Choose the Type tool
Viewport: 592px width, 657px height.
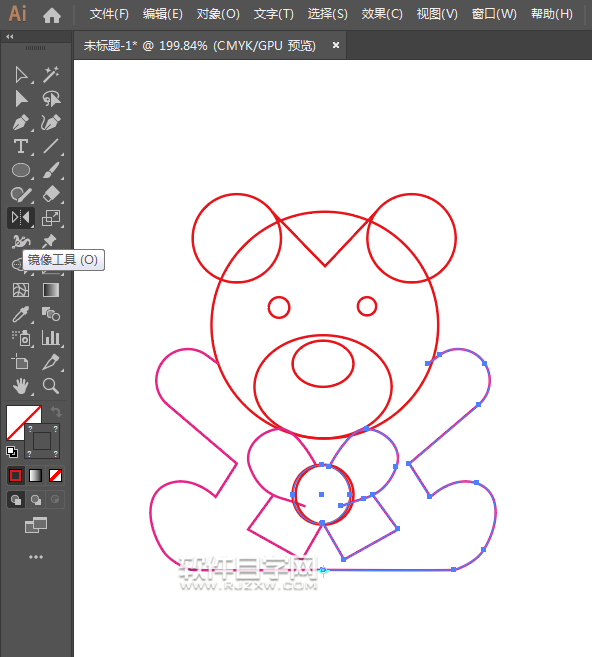pyautogui.click(x=21, y=147)
